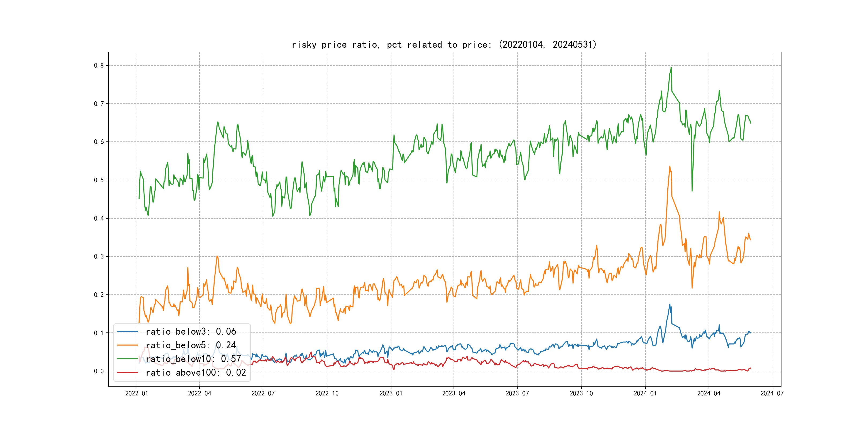Screen dimensions: 868x434
Task: Select the 'ratio_below3: 0.06' legend label
Action: coord(191,332)
